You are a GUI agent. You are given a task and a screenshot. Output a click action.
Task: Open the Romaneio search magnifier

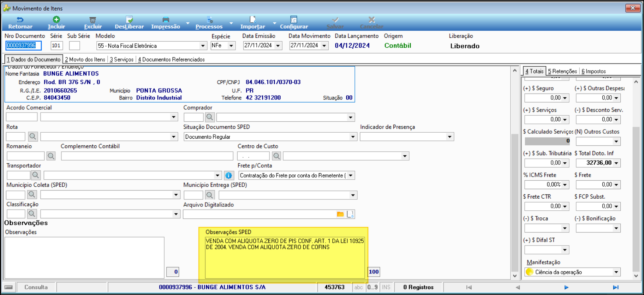point(51,156)
